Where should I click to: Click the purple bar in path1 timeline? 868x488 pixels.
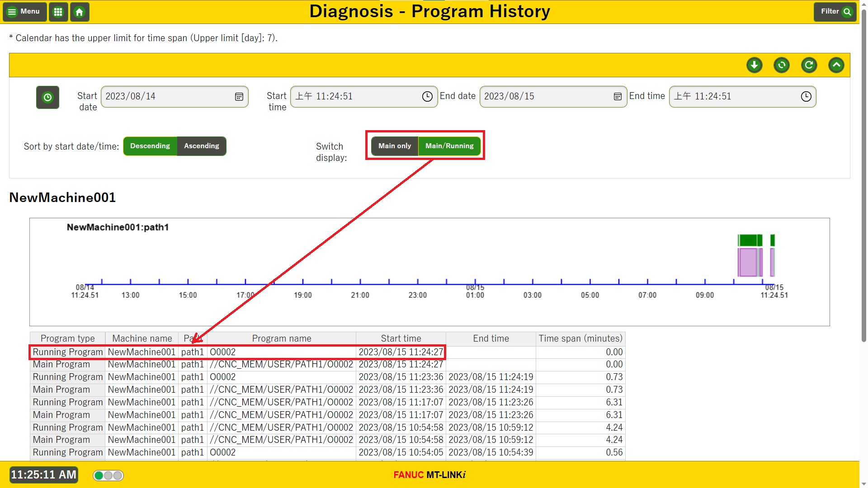[748, 262]
